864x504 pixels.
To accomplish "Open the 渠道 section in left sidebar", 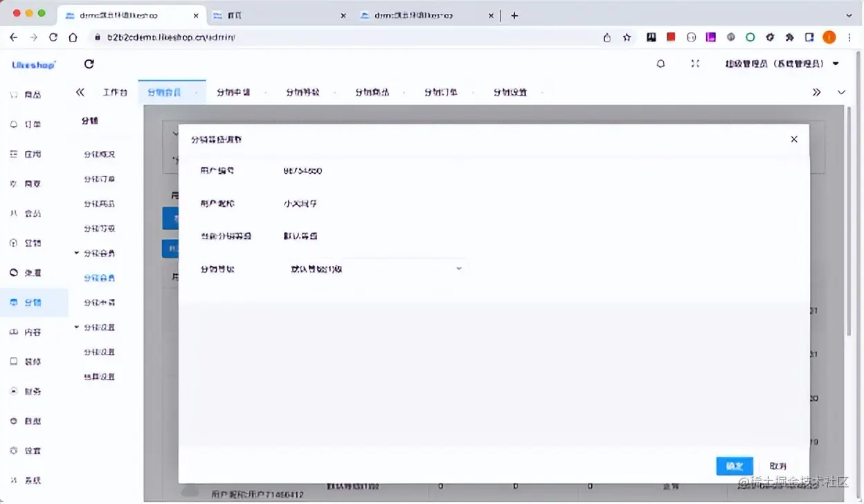I will [26, 273].
